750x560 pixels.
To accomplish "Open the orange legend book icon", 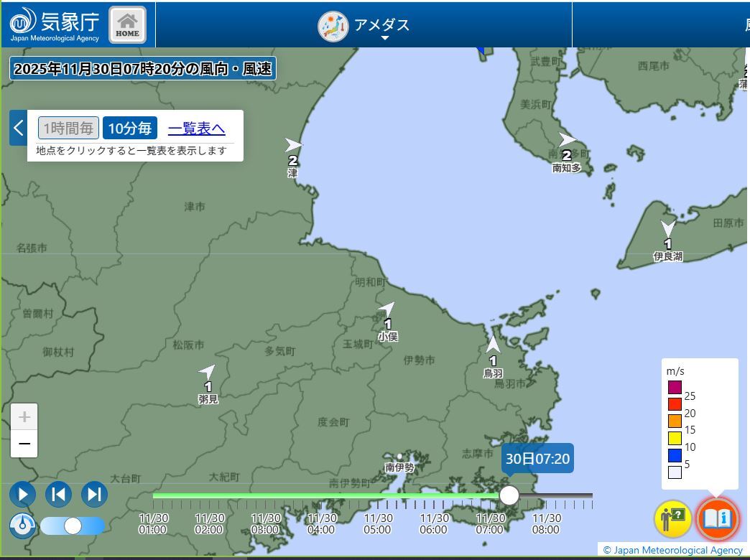I will point(716,518).
